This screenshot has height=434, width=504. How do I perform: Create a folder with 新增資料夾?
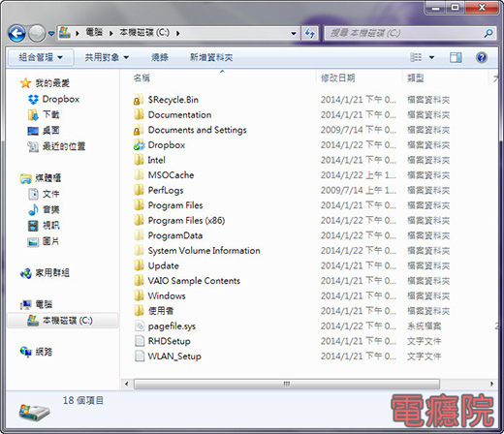(211, 57)
